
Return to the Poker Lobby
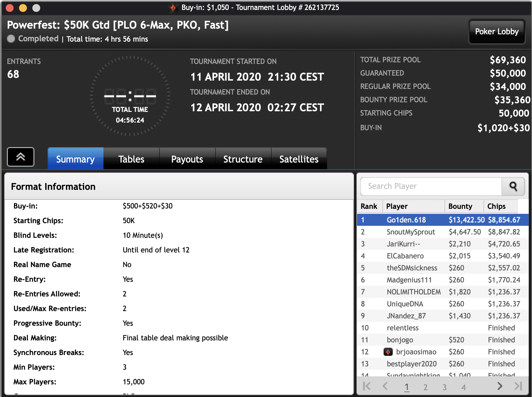pyautogui.click(x=497, y=32)
